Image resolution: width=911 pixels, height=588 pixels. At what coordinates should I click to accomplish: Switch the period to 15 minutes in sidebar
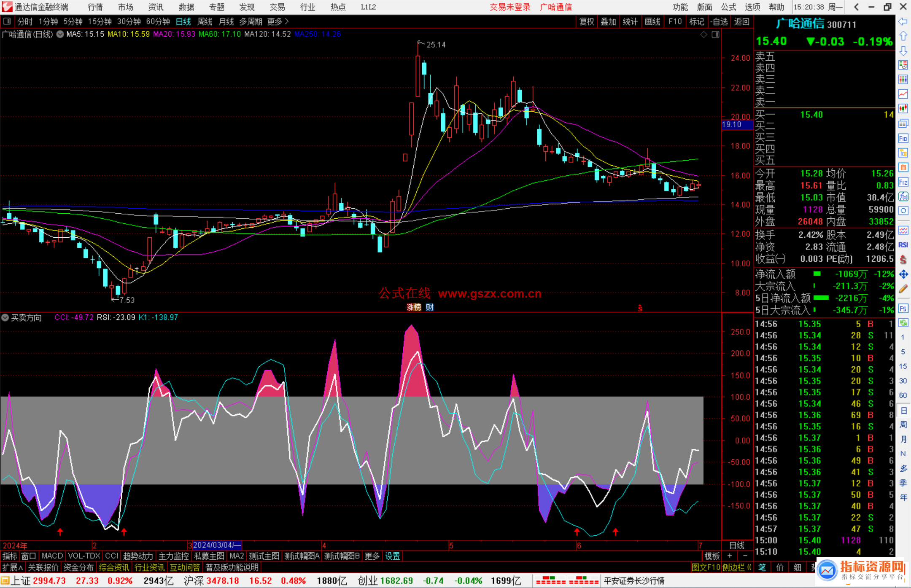click(903, 366)
